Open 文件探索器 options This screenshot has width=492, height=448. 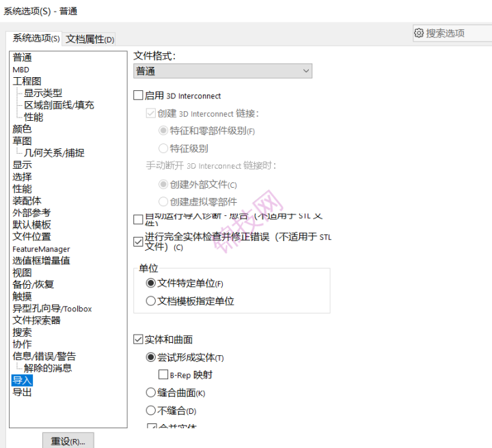(36, 320)
